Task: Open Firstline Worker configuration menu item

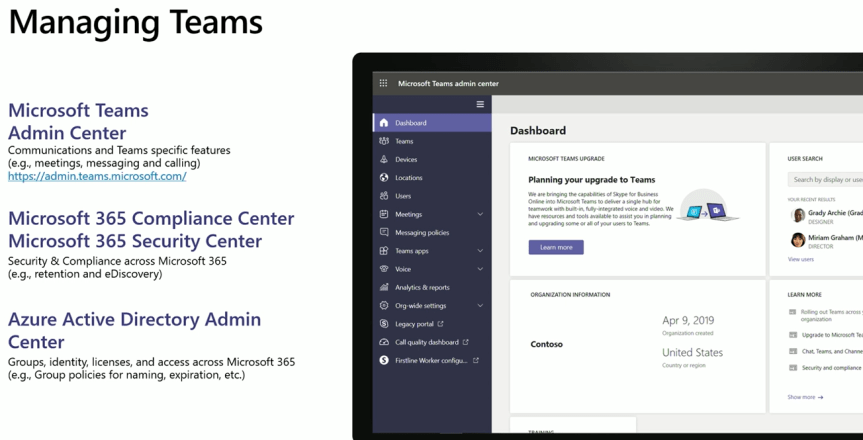Action: tap(430, 360)
